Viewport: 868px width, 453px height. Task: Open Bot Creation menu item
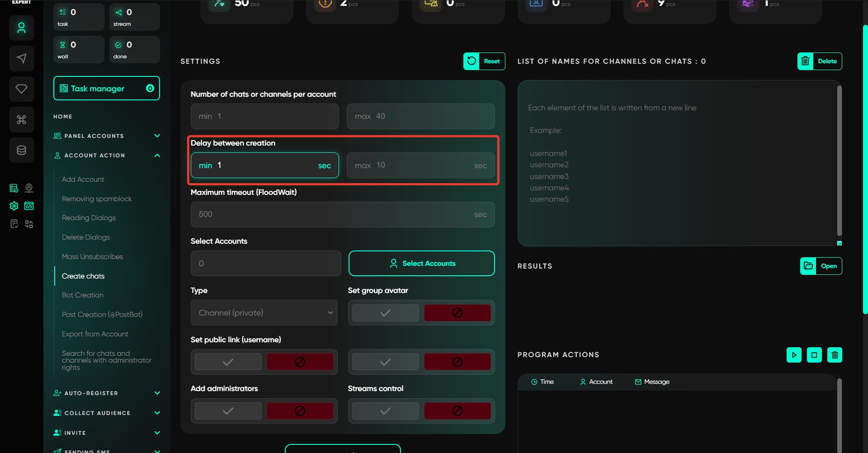[83, 295]
